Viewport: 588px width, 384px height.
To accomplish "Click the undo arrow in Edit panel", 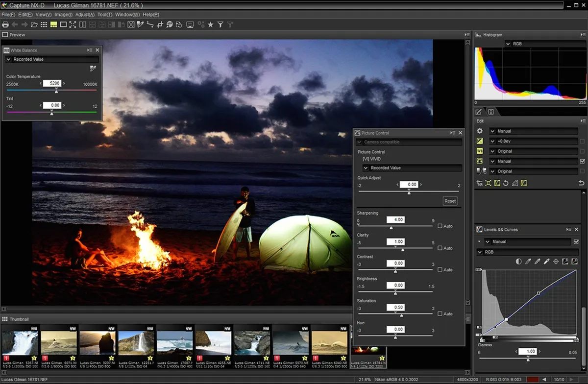I will (582, 183).
